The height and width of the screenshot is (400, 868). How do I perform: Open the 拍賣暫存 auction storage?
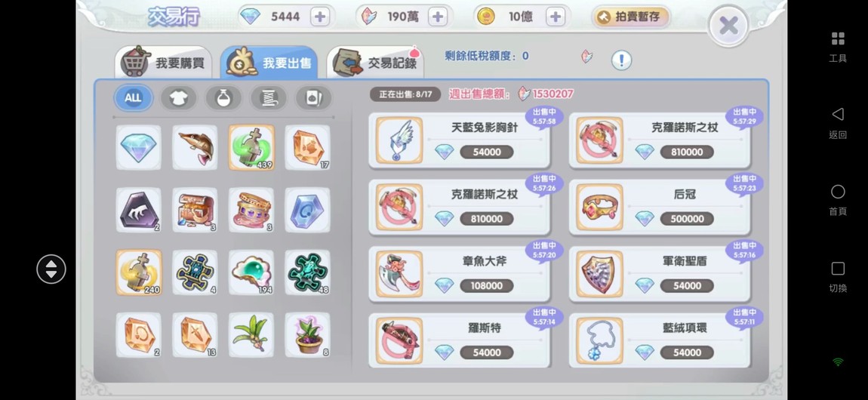630,17
